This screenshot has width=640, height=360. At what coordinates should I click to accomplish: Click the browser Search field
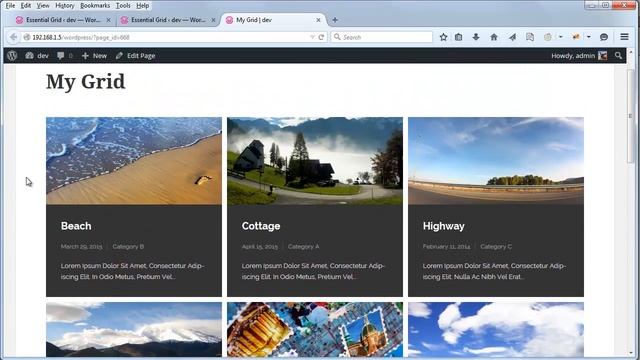pyautogui.click(x=382, y=37)
